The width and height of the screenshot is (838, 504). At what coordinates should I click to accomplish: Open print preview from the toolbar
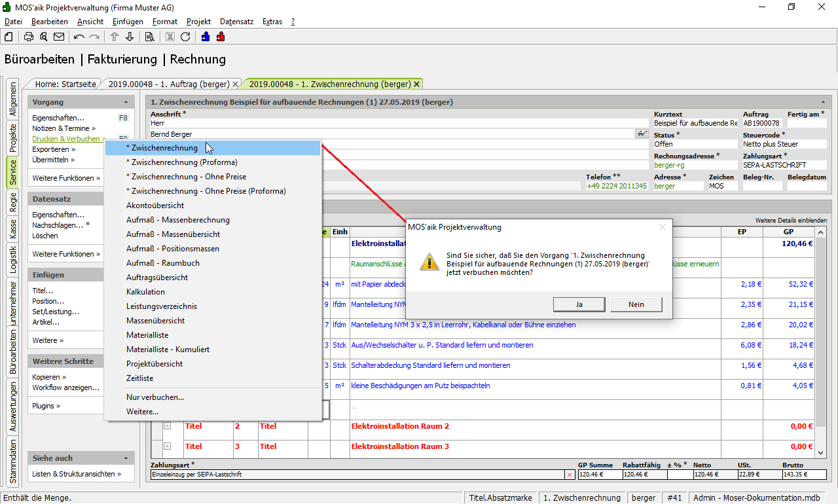point(43,37)
